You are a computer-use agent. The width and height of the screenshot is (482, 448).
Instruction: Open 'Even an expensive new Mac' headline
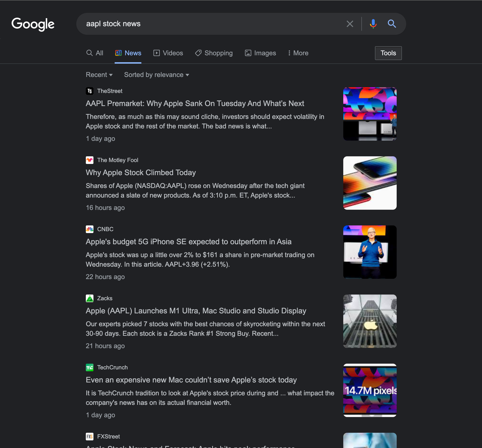(x=191, y=380)
